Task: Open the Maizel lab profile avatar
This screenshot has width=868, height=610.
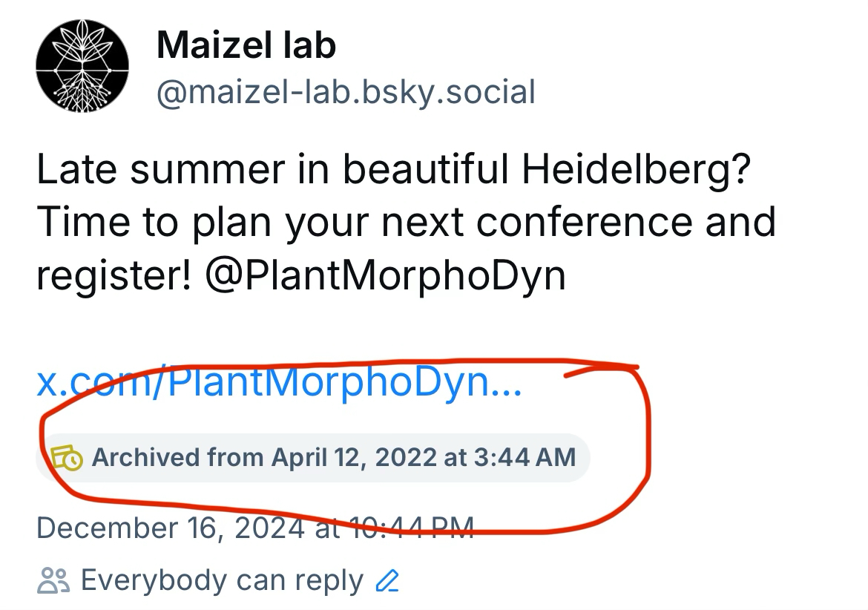Action: (x=82, y=66)
